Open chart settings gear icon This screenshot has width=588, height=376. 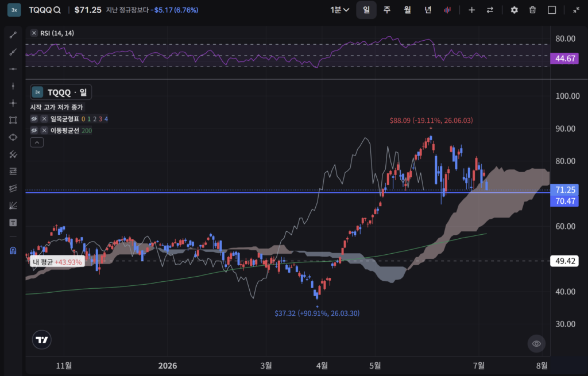[x=514, y=10]
